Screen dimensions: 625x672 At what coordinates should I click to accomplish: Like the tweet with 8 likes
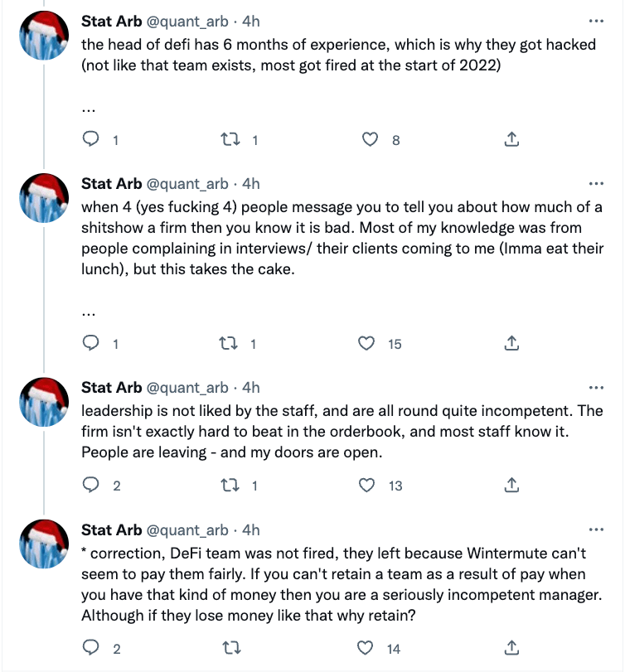(x=371, y=140)
